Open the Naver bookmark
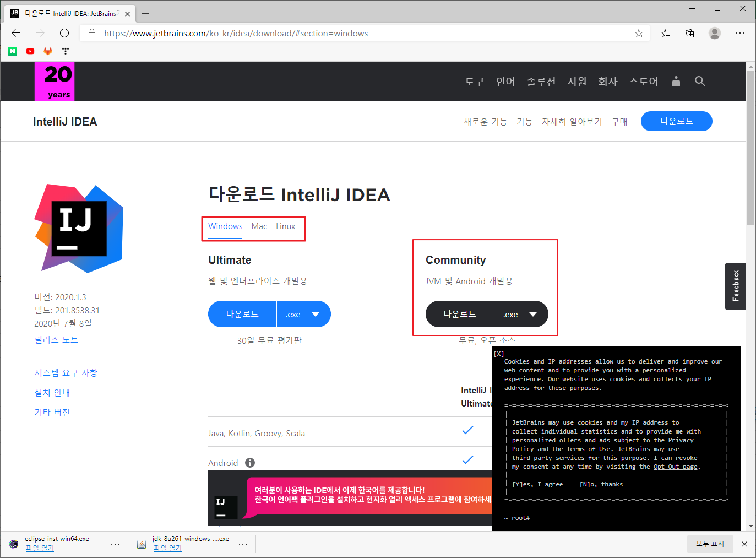Viewport: 756px width, 558px height. 13,51
